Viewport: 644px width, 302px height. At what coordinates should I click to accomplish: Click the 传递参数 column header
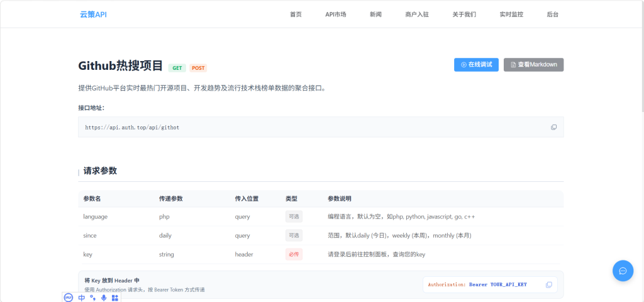171,198
